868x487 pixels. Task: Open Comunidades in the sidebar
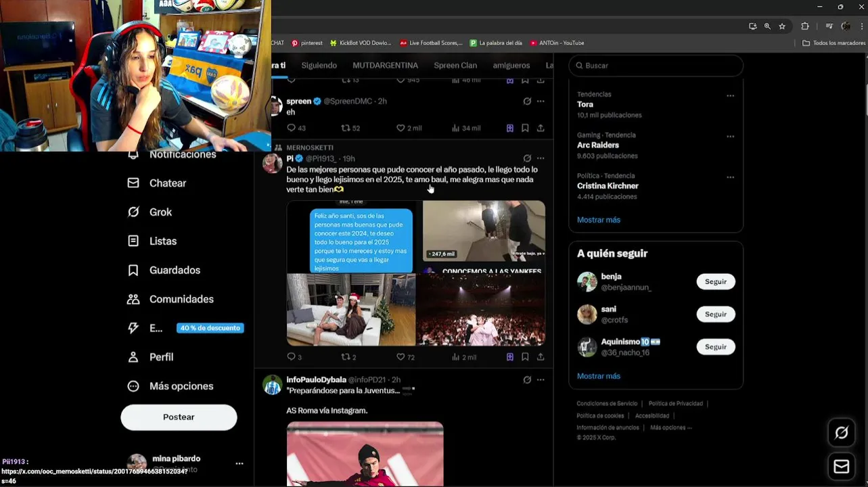(x=170, y=299)
